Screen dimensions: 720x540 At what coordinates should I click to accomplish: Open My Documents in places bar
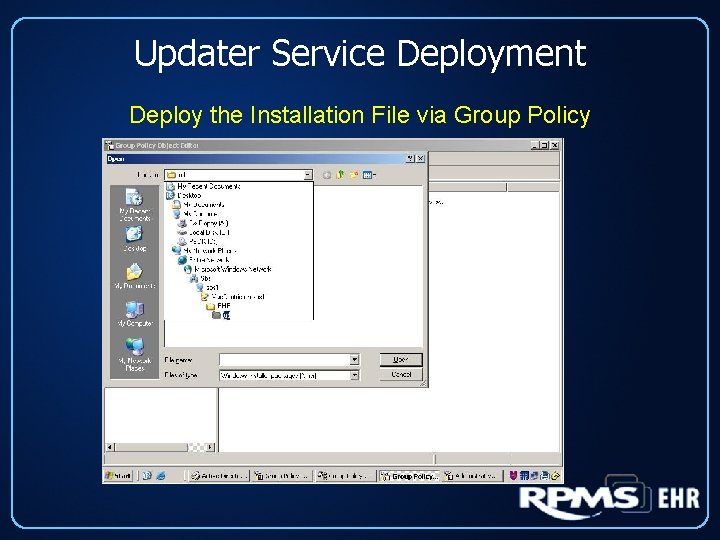135,276
